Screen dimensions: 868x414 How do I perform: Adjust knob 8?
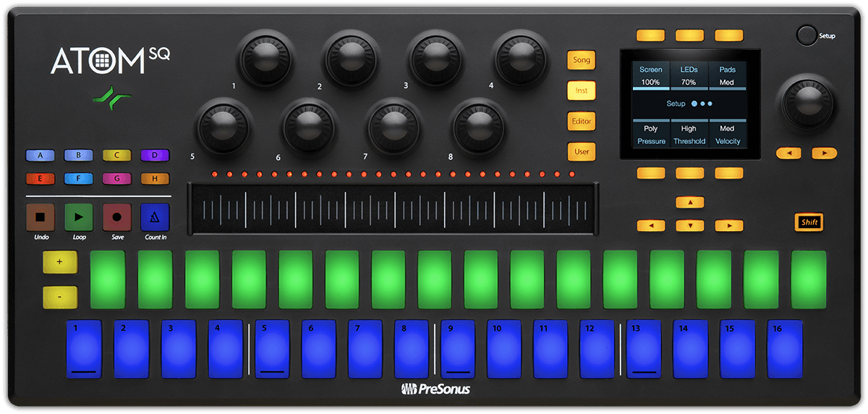coord(480,127)
